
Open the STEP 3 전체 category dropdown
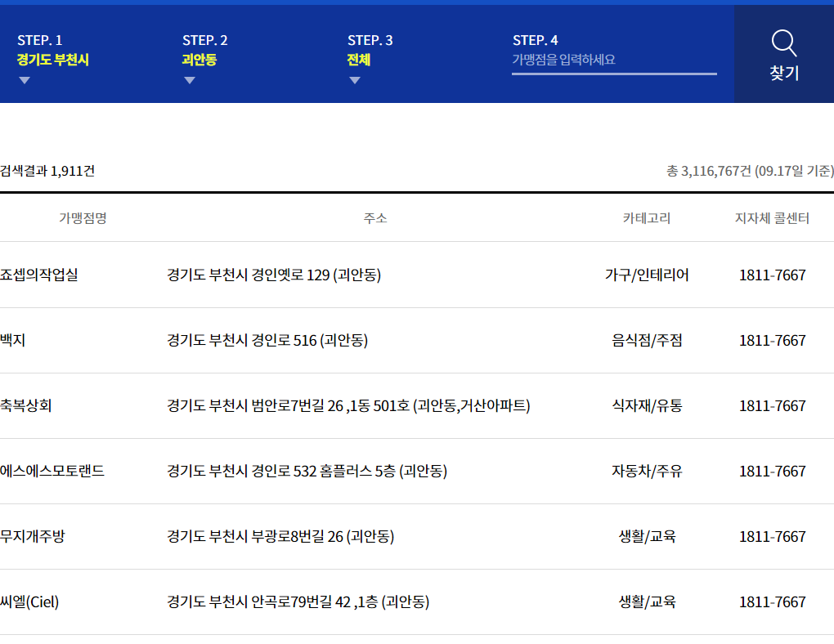(x=358, y=60)
